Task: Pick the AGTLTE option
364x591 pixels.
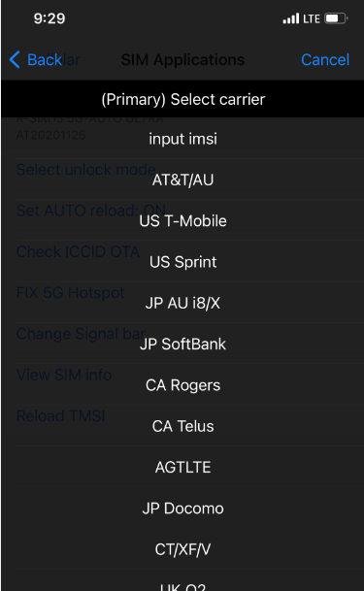Action: pyautogui.click(x=182, y=468)
